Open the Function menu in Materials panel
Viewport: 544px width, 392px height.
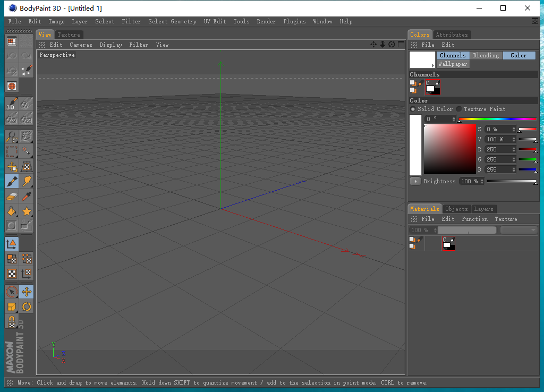[x=474, y=219]
